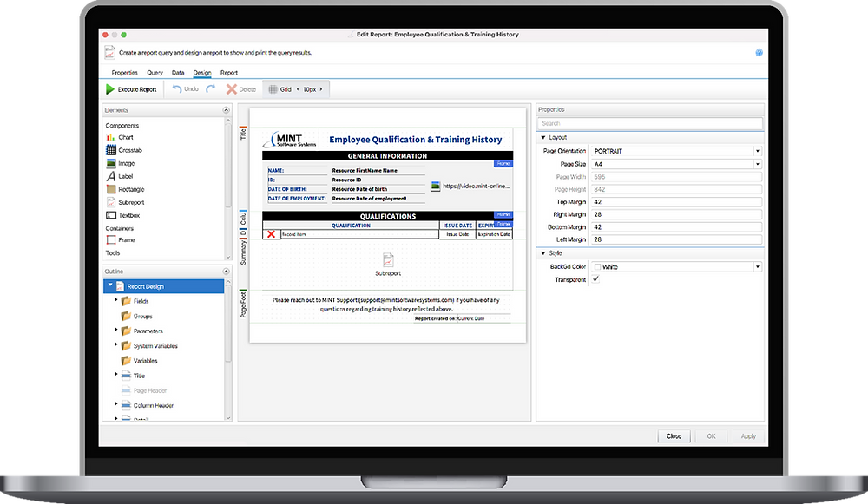Image resolution: width=868 pixels, height=504 pixels.
Task: Open the Query tab
Action: pos(155,73)
